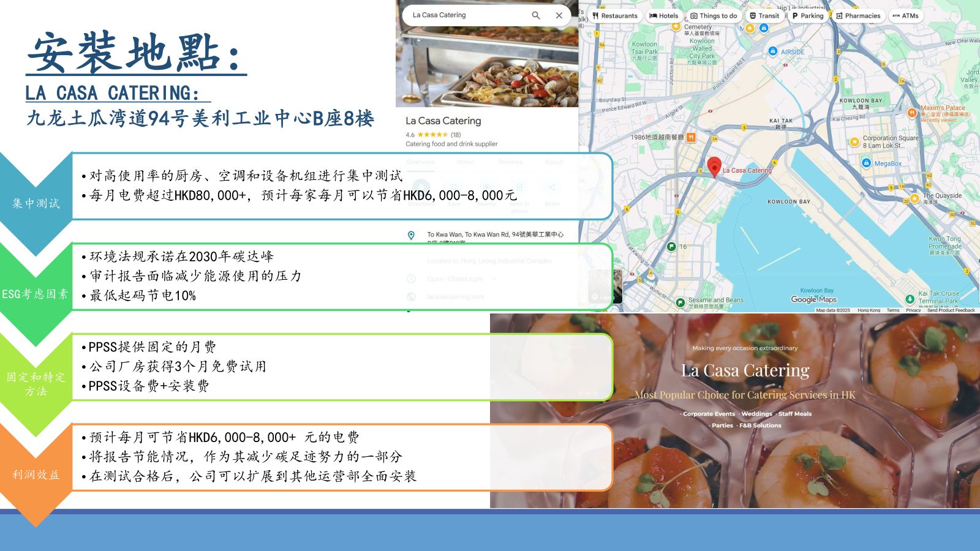Select the Parking filter chip
Viewport: 980px width, 551px height.
(808, 16)
